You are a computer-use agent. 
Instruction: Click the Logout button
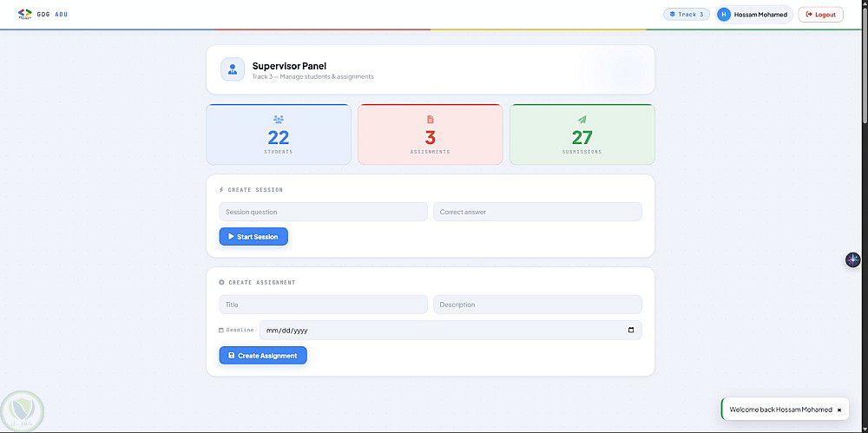click(820, 15)
